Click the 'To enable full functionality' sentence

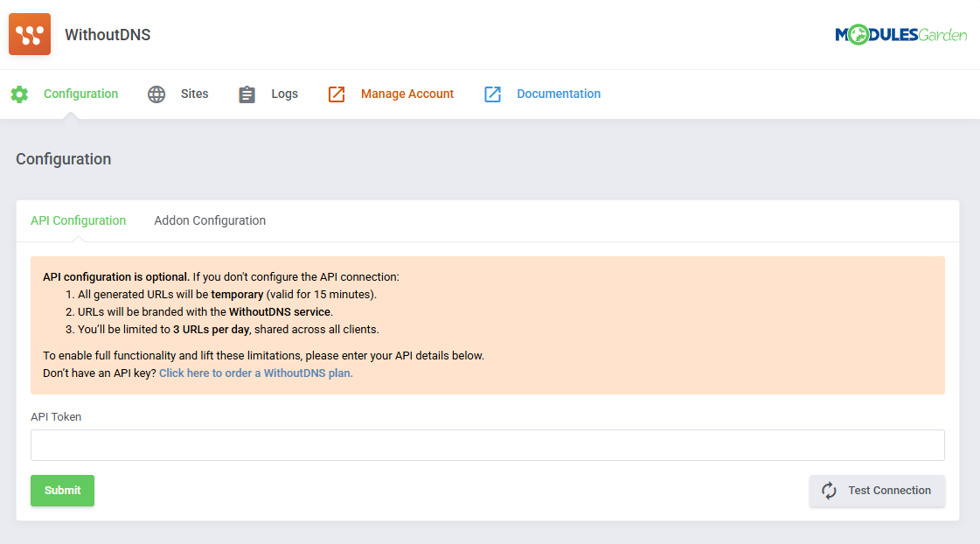263,356
